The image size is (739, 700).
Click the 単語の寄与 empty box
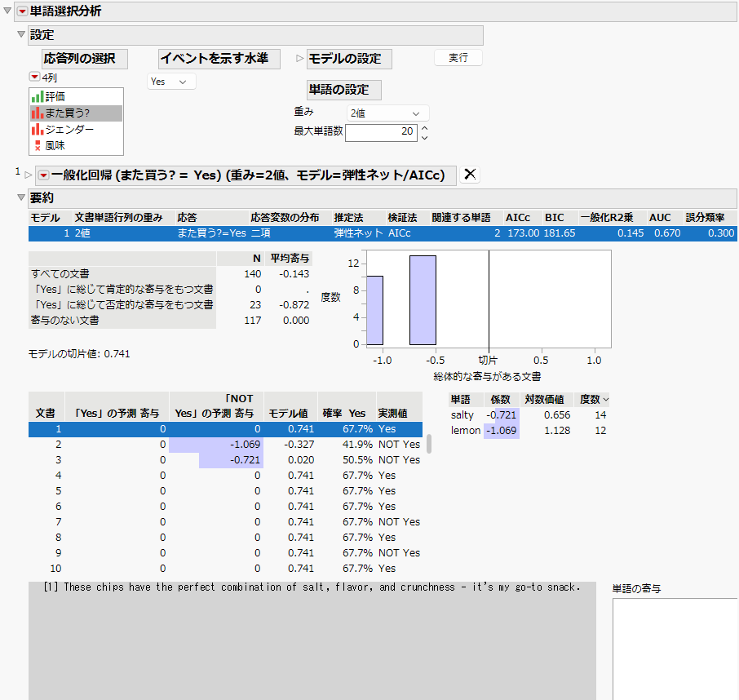pyautogui.click(x=675, y=649)
